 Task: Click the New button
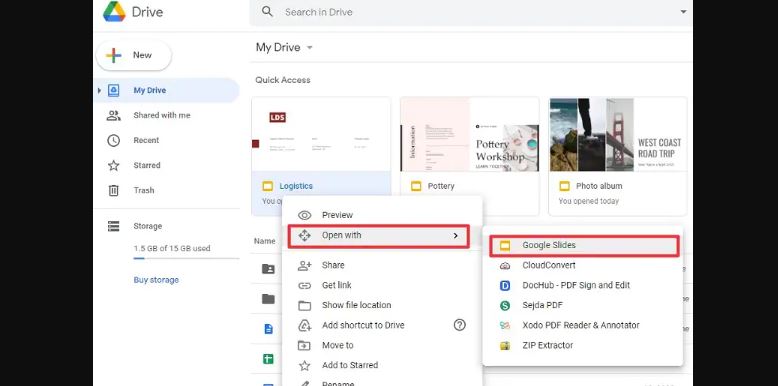tap(133, 55)
